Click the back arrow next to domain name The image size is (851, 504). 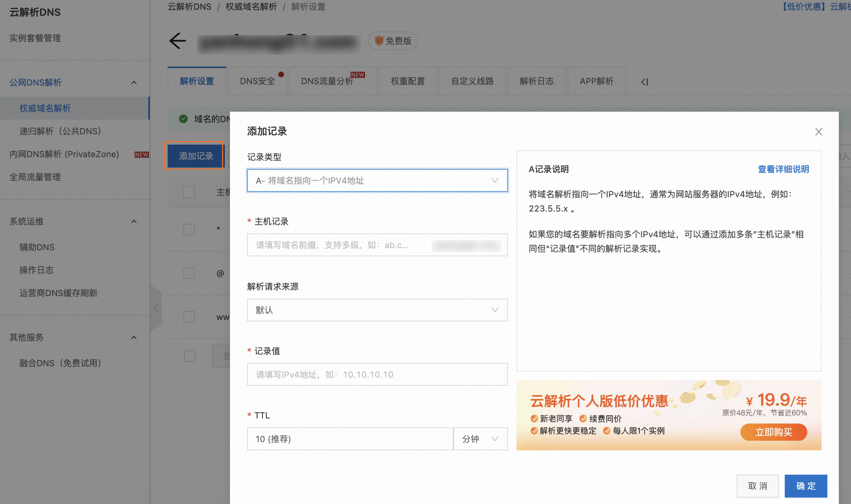coord(177,41)
